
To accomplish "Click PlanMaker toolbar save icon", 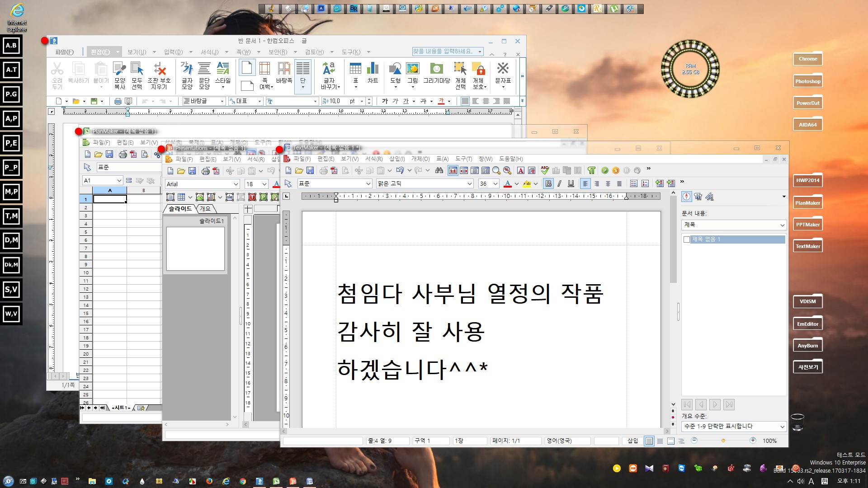I will coord(109,154).
